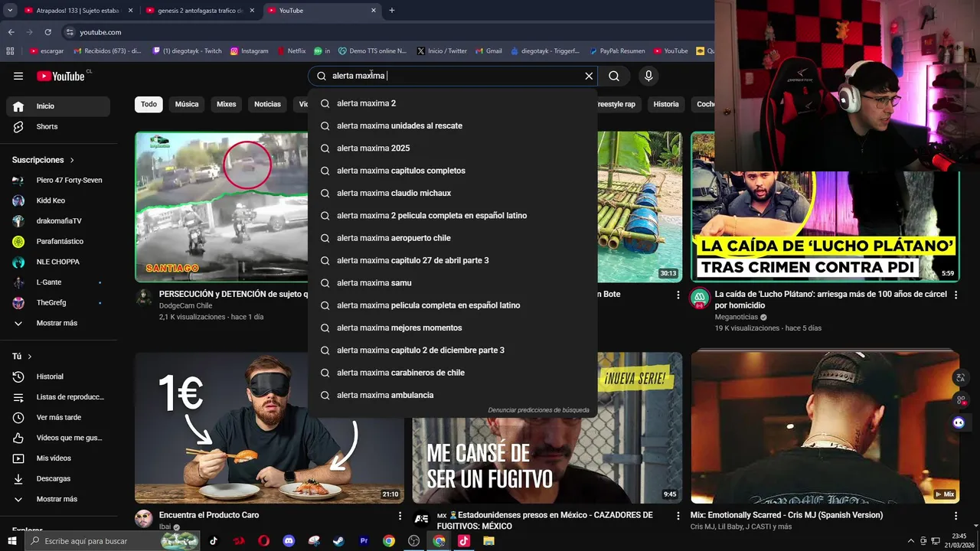Choose suggestion 'alerta maxima carabineros de chile'
The width and height of the screenshot is (980, 551).
click(x=452, y=373)
